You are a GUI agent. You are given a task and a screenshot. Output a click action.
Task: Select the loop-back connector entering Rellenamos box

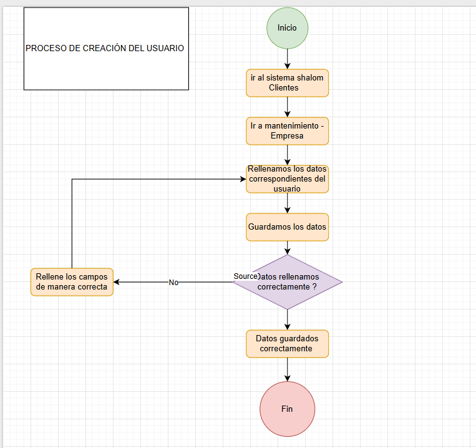pos(156,180)
